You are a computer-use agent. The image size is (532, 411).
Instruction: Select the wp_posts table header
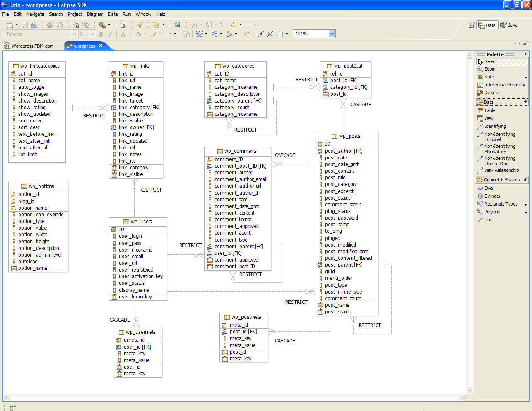(347, 136)
